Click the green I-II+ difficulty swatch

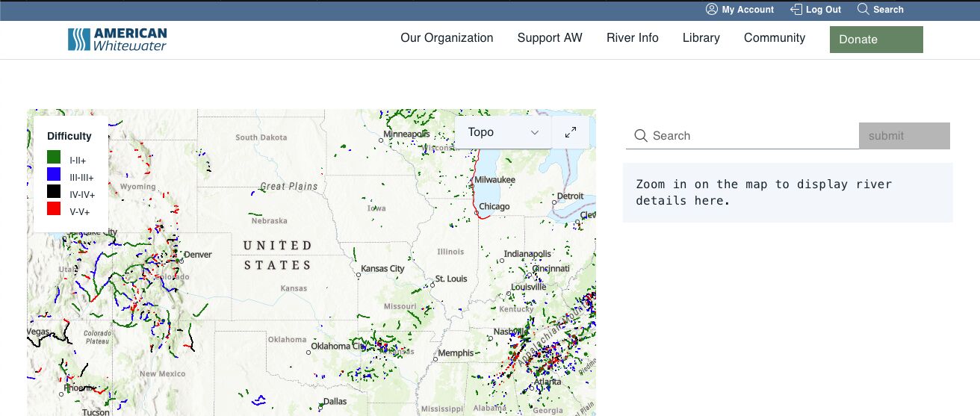click(x=54, y=158)
